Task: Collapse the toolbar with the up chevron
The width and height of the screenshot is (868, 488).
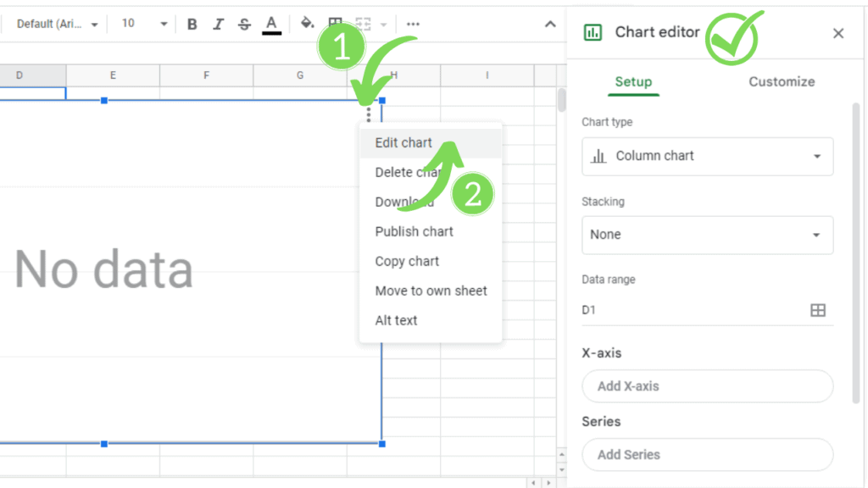Action: click(550, 24)
